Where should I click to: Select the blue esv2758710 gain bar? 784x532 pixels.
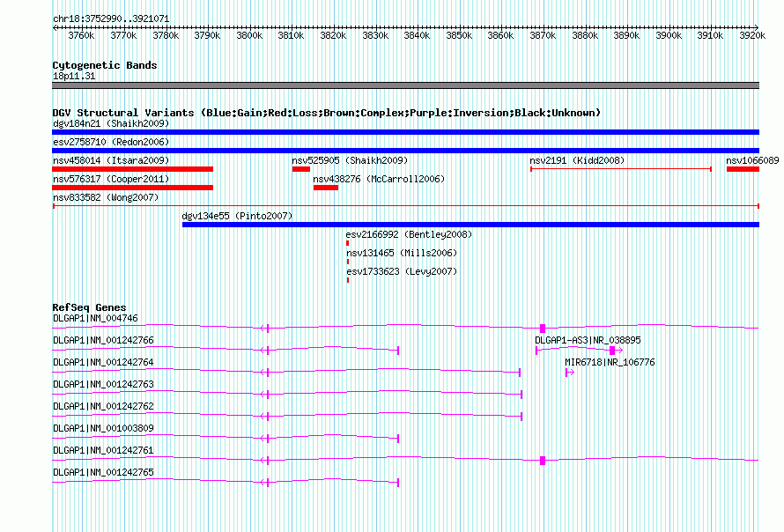[405, 151]
